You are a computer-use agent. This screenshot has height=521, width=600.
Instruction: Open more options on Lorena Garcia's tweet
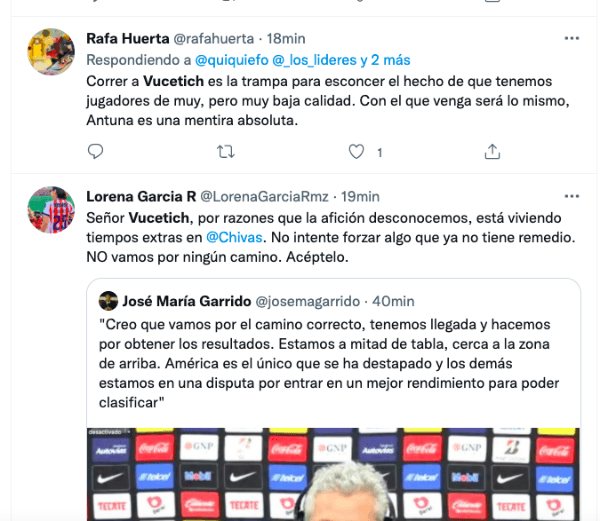572,196
